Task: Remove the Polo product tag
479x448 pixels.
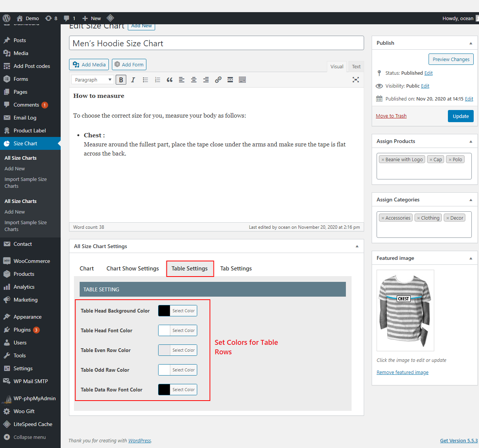Action: coord(451,159)
